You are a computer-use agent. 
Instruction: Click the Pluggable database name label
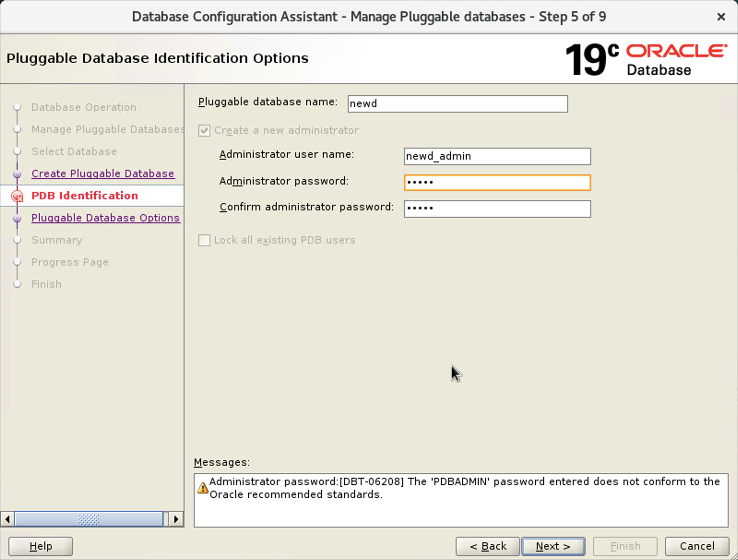point(268,102)
